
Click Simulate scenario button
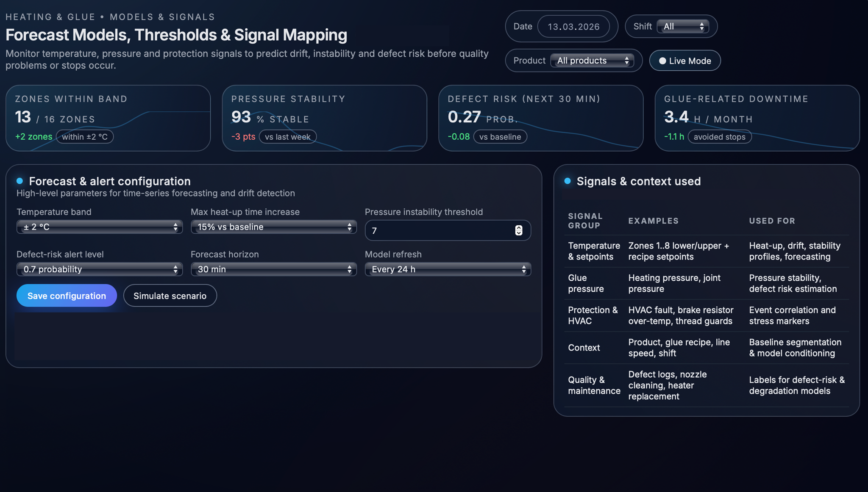pyautogui.click(x=170, y=296)
